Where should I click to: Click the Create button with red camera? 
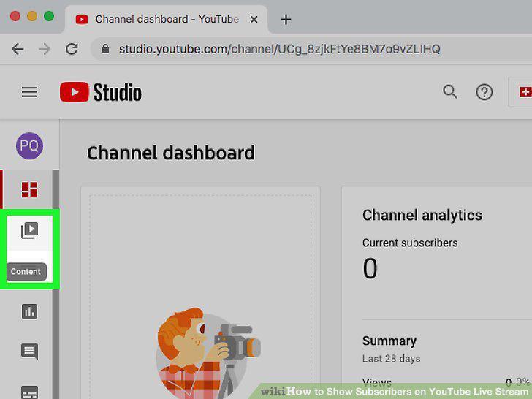(x=520, y=92)
